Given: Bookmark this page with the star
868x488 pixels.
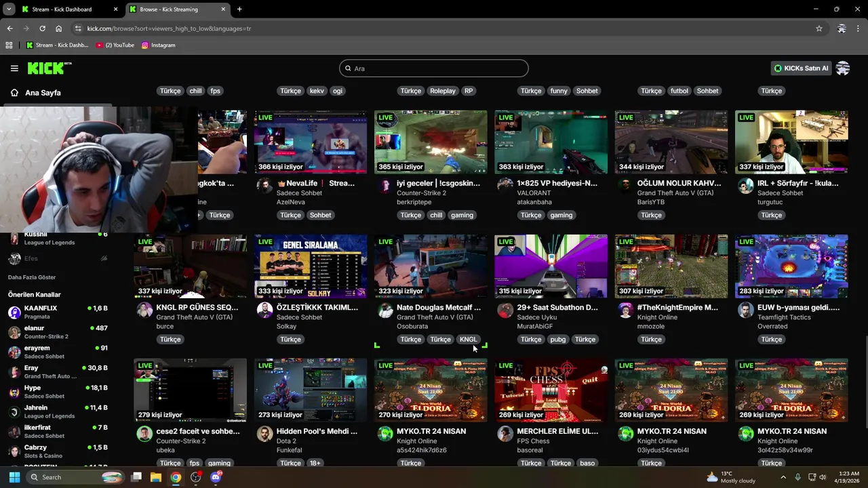Looking at the screenshot, I should 819,28.
